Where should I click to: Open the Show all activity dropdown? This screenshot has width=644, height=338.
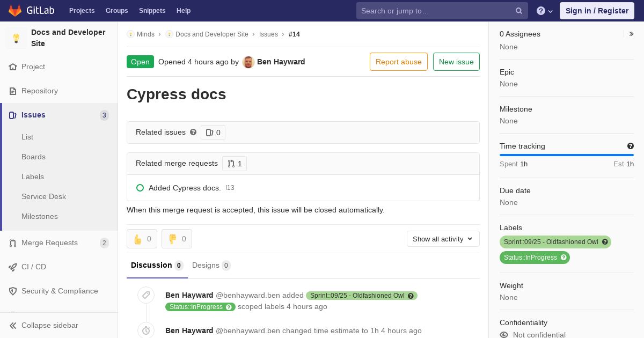tap(443, 239)
